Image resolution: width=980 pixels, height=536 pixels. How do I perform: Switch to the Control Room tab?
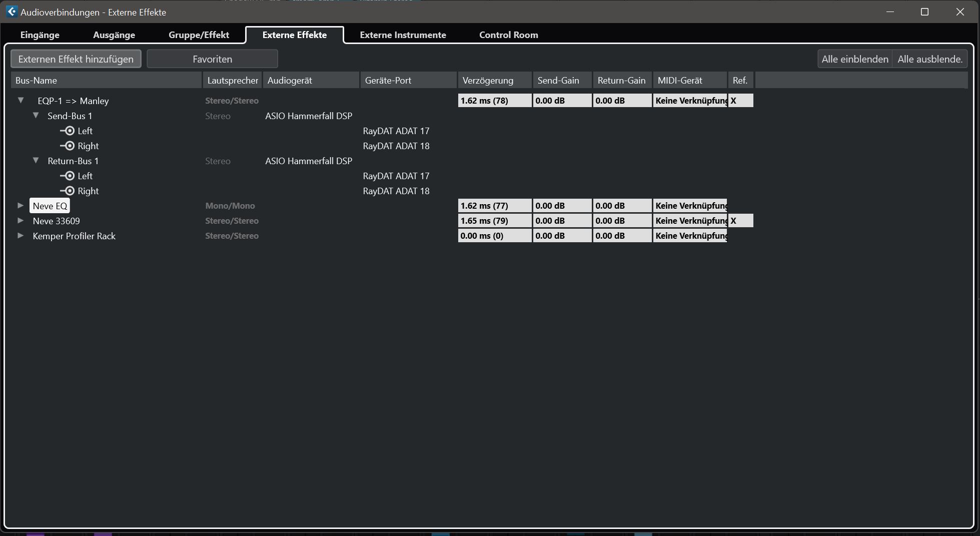pyautogui.click(x=509, y=35)
